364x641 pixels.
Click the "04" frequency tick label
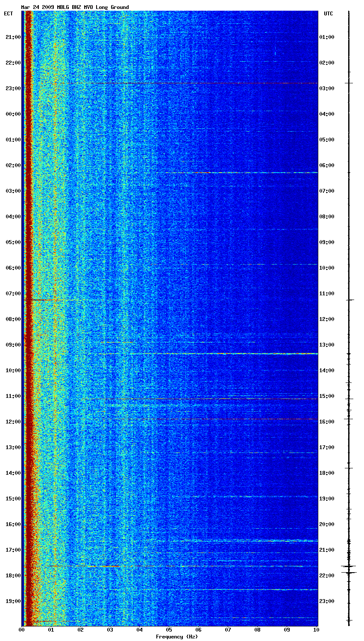click(x=139, y=630)
